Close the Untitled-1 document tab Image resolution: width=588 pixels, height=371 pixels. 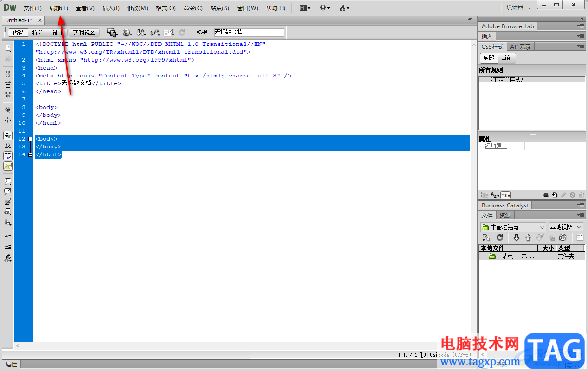(40, 20)
